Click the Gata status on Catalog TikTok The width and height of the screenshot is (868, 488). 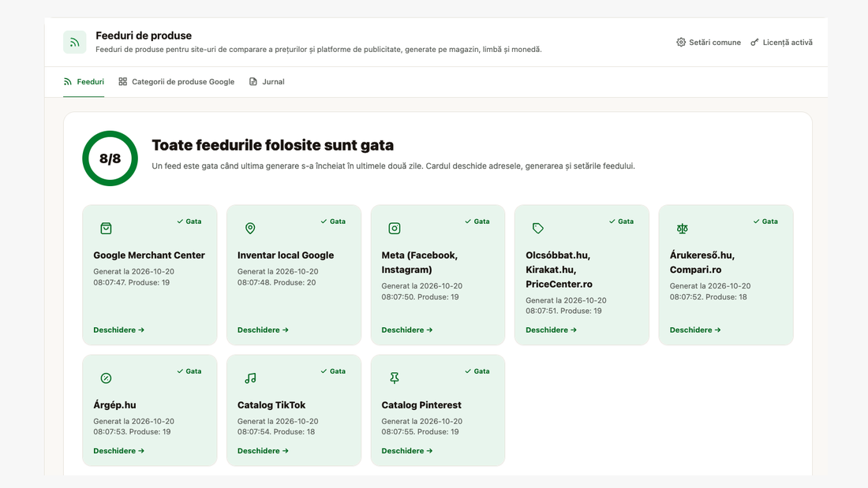pyautogui.click(x=333, y=371)
